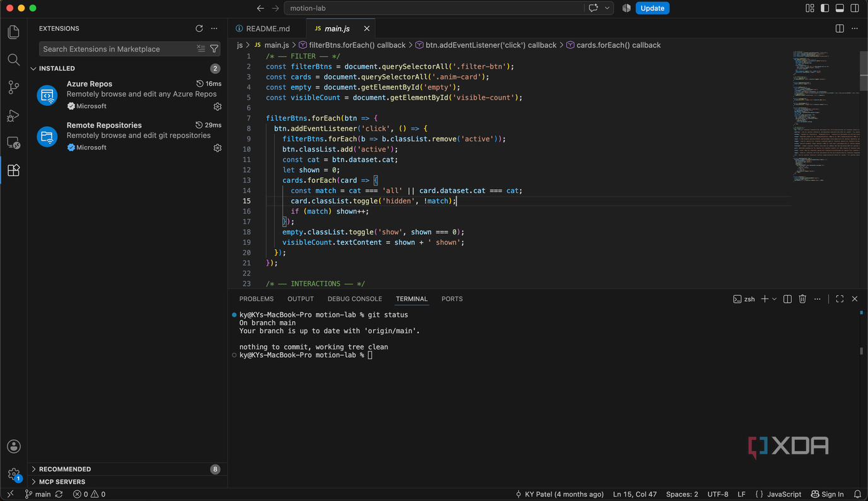This screenshot has width=868, height=501.
Task: Clear extensions search results icon
Action: 201,49
